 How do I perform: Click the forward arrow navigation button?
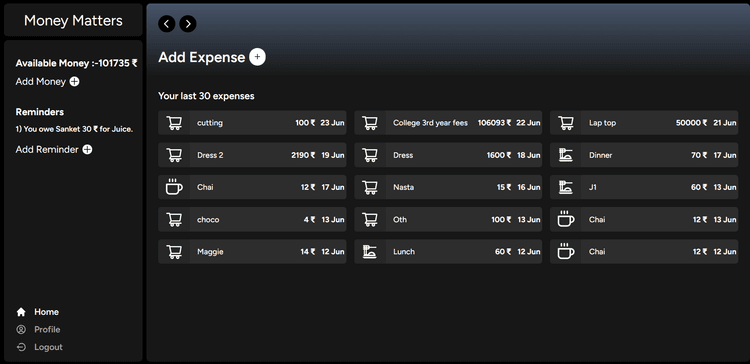point(188,23)
